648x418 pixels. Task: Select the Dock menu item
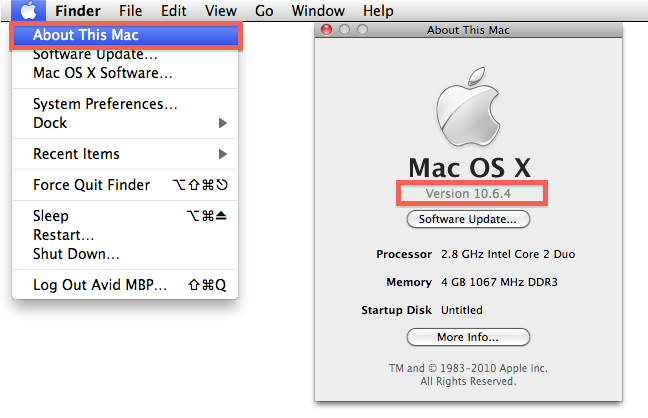click(x=126, y=123)
